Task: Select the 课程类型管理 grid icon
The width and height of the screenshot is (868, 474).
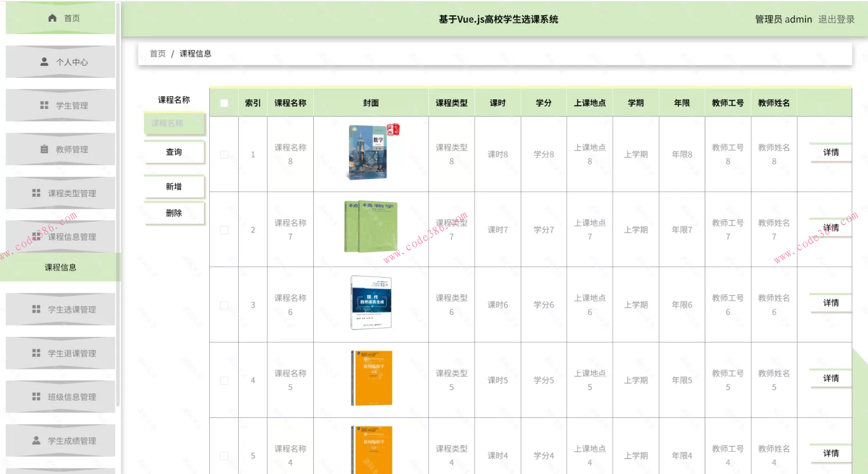Action: point(36,193)
